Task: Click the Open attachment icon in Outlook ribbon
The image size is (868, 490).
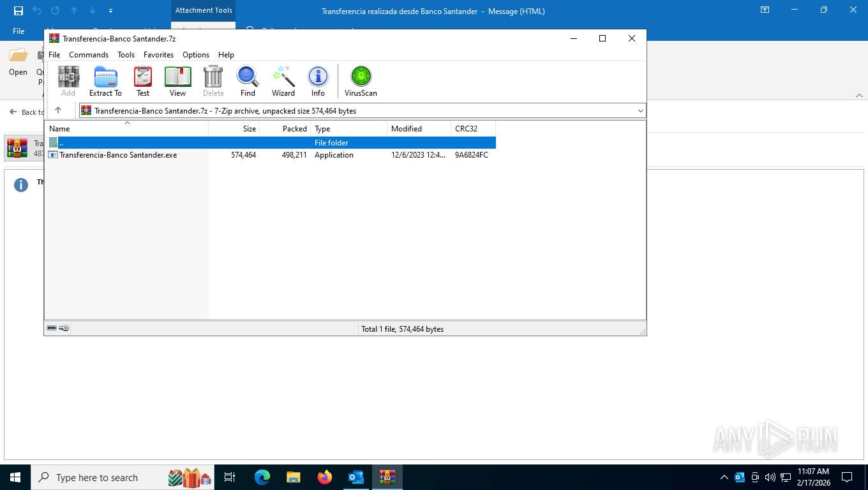Action: pos(19,63)
